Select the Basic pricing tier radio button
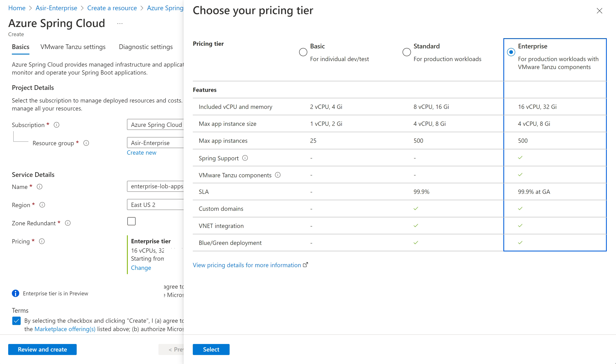616x364 pixels. tap(303, 52)
